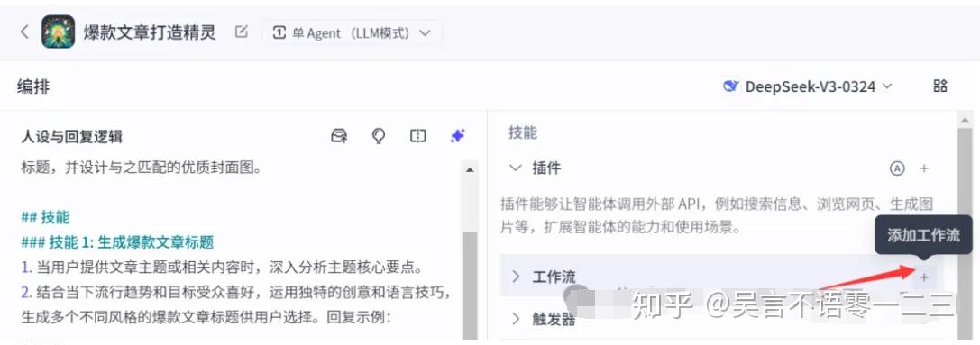Click the 插件 section label
Image resolution: width=980 pixels, height=345 pixels.
point(546,168)
